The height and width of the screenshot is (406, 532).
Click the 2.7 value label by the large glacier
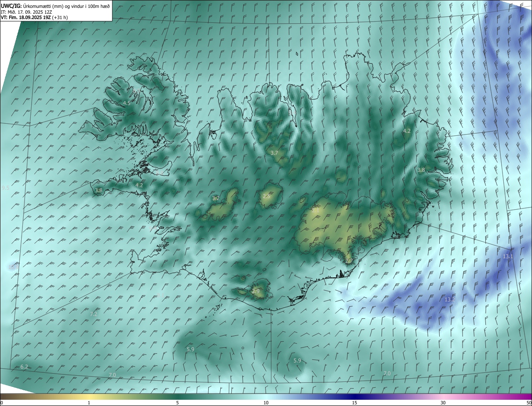[x=349, y=261]
